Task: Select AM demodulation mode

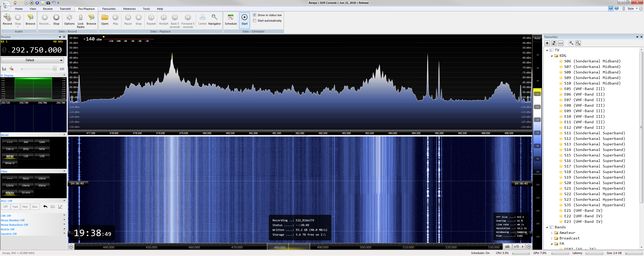Action: pos(26,142)
